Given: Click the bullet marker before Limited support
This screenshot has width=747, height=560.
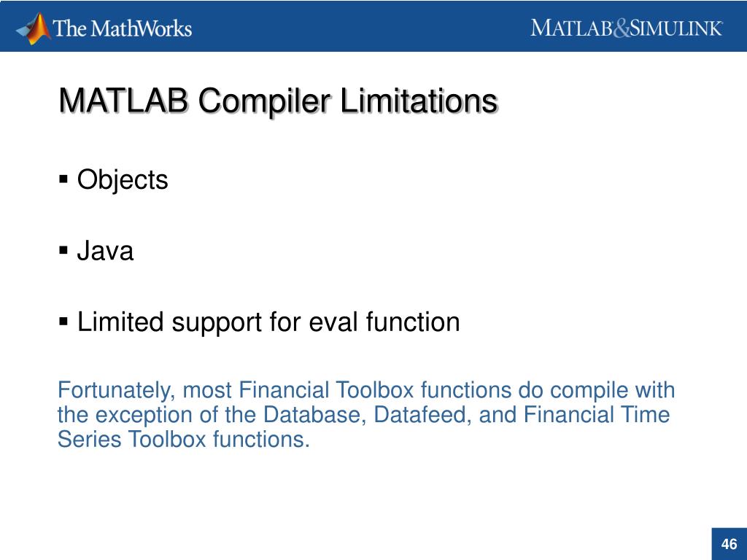Looking at the screenshot, I should pos(63,322).
